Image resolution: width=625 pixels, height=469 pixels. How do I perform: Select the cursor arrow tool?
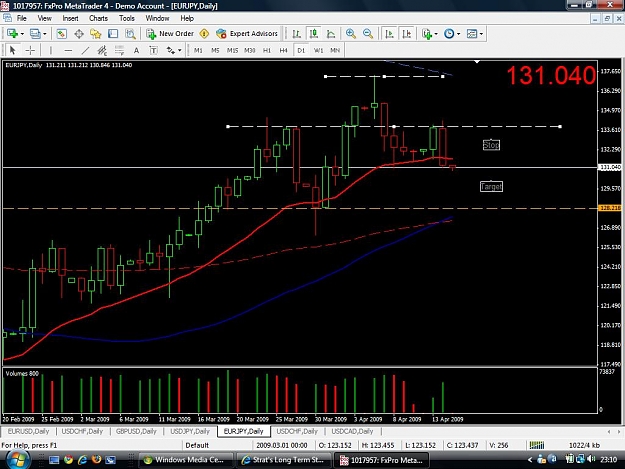click(x=12, y=50)
